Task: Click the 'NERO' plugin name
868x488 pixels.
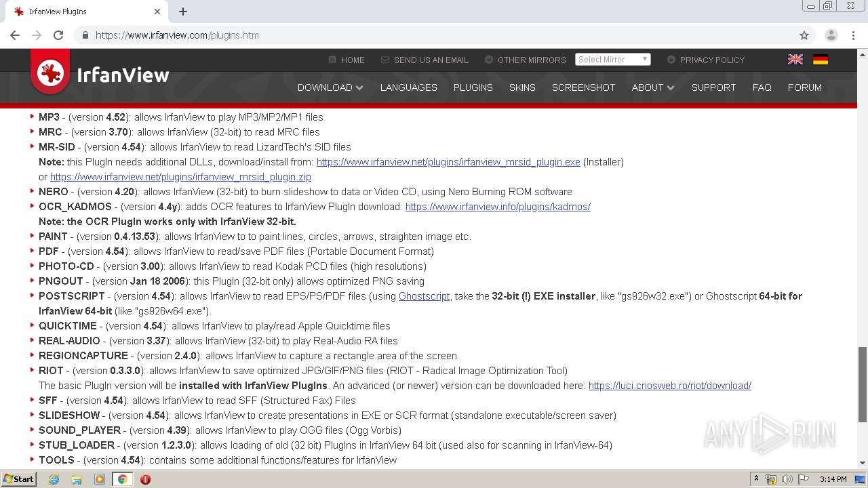Action: (x=54, y=192)
